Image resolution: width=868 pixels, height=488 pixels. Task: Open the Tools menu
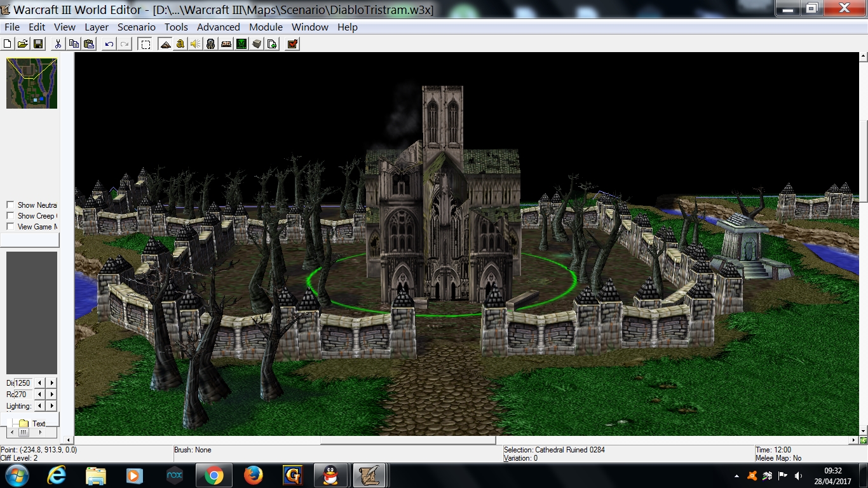tap(176, 27)
